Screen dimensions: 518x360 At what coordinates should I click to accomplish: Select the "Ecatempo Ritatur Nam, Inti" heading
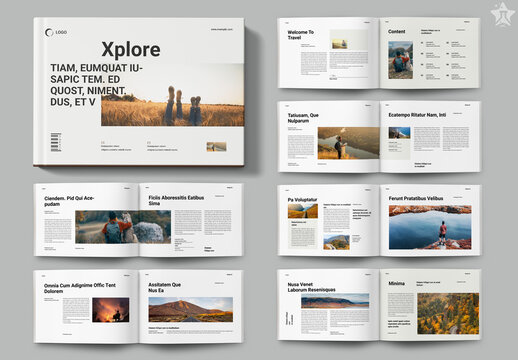[x=417, y=115]
